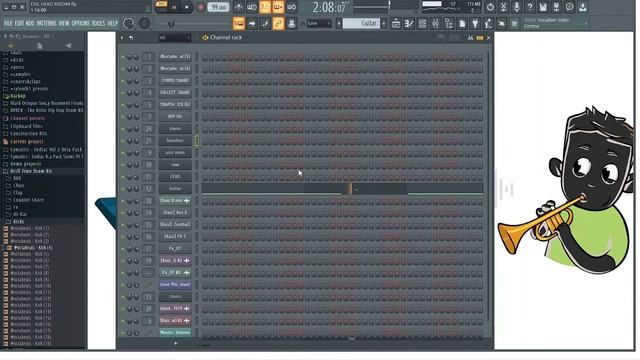Open the FILE menu

pos(8,24)
